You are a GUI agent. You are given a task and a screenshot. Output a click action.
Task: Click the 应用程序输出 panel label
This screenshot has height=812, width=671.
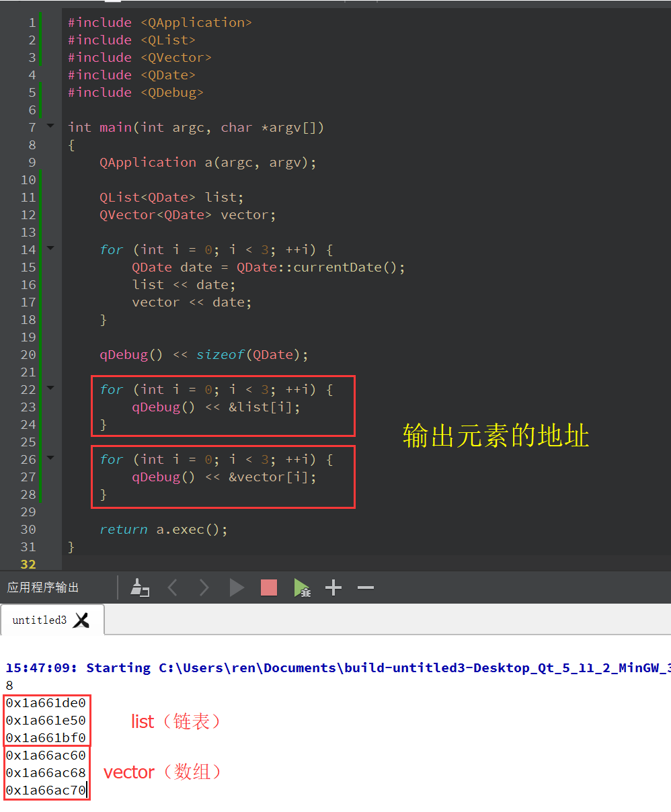coord(42,587)
